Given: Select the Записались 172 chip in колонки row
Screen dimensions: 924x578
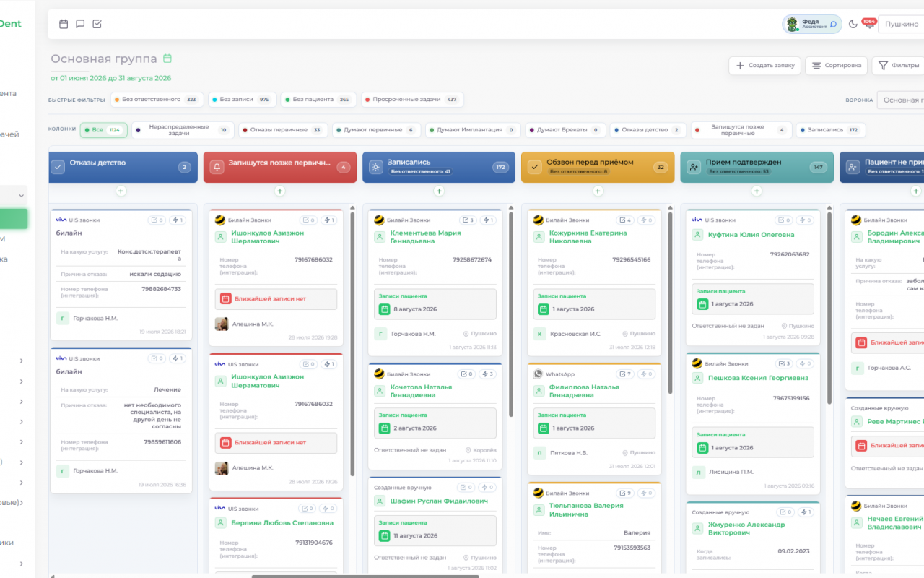Looking at the screenshot, I should (x=831, y=130).
